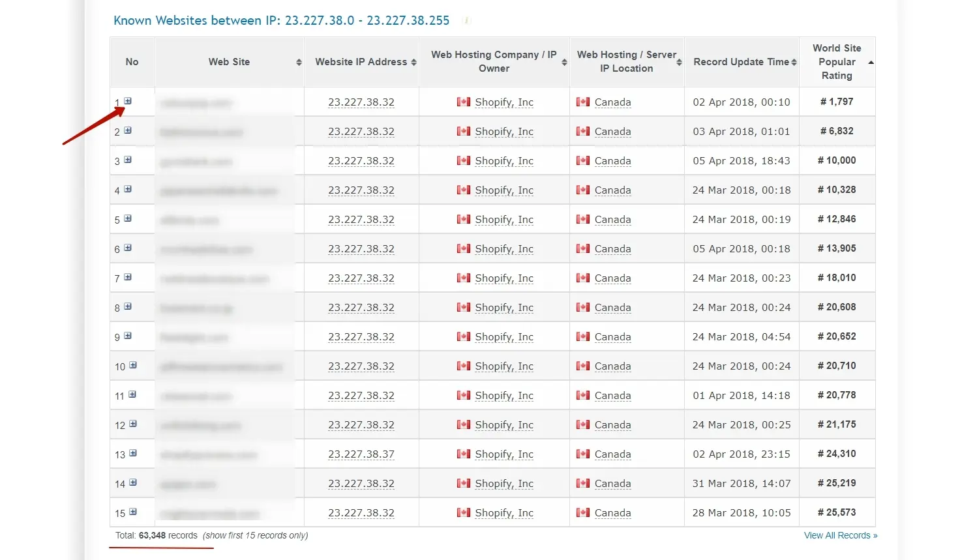
Task: Sort by Website IP Address column
Action: click(413, 63)
